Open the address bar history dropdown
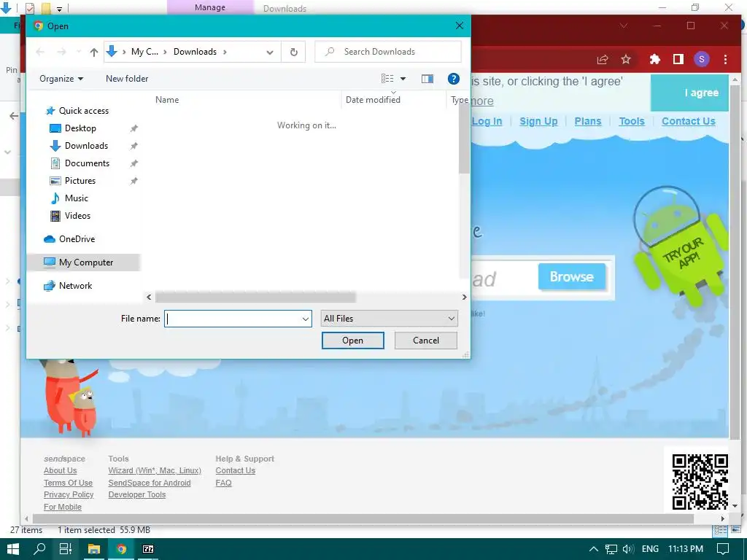747x560 pixels. pos(270,52)
